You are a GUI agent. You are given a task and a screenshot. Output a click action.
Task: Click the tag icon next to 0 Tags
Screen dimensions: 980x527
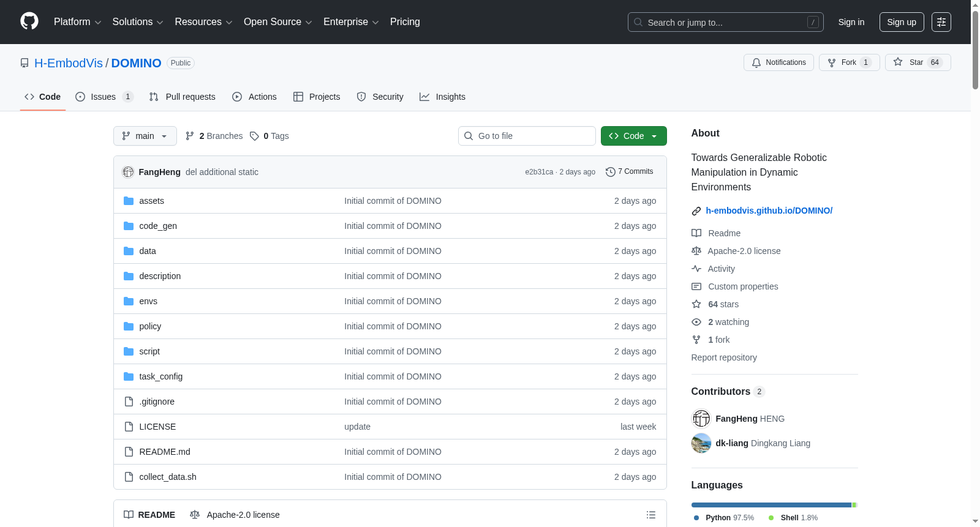(254, 136)
